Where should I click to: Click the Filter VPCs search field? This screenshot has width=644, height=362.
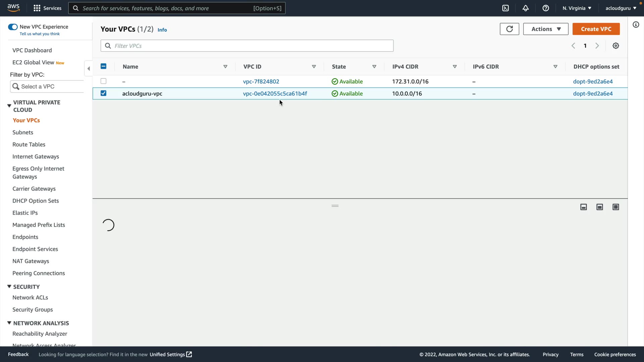tap(247, 46)
